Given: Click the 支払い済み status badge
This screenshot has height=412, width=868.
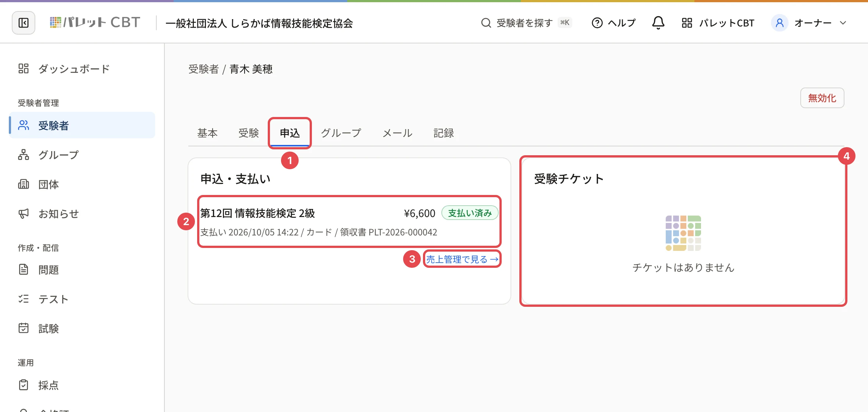Looking at the screenshot, I should coord(470,213).
